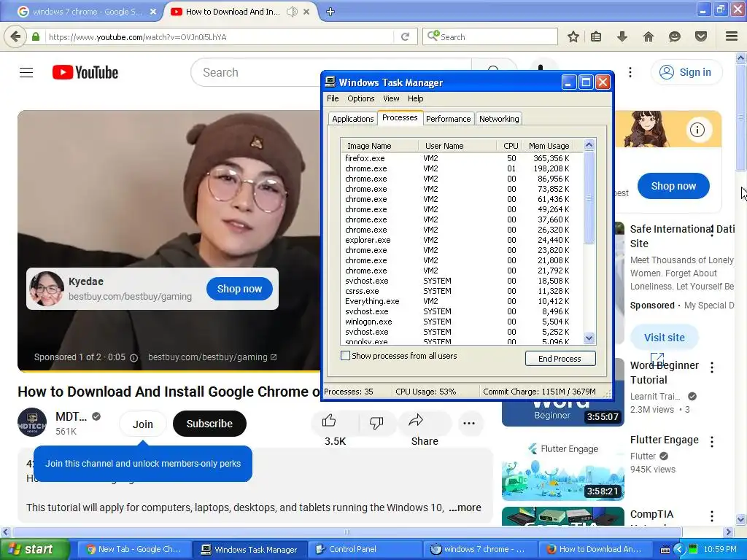Share the video with the Share arrow
Viewport: 747px width, 560px height.
(416, 421)
